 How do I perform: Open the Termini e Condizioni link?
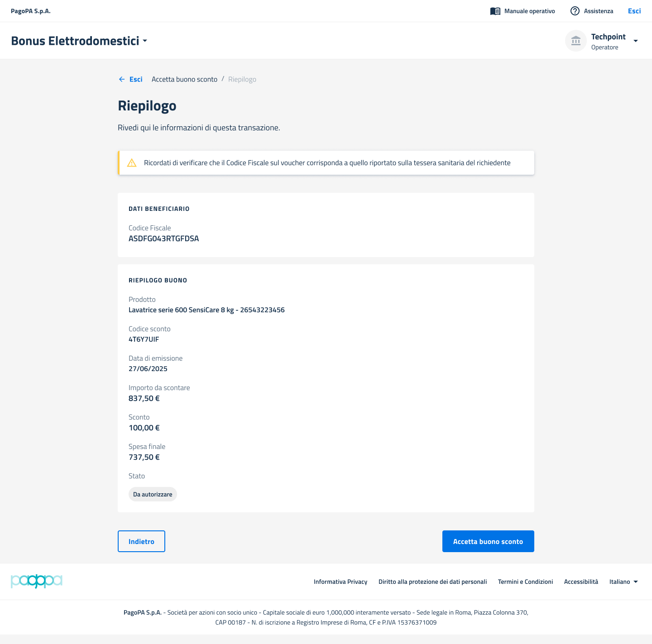pos(525,582)
